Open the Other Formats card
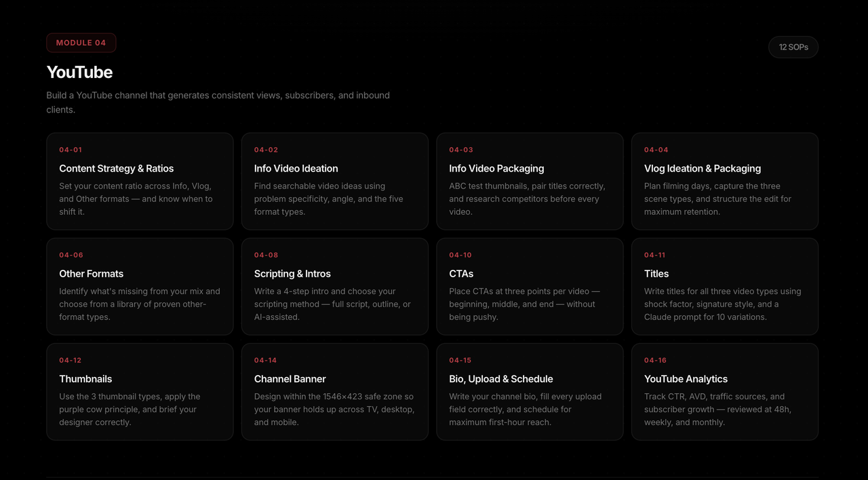 140,286
